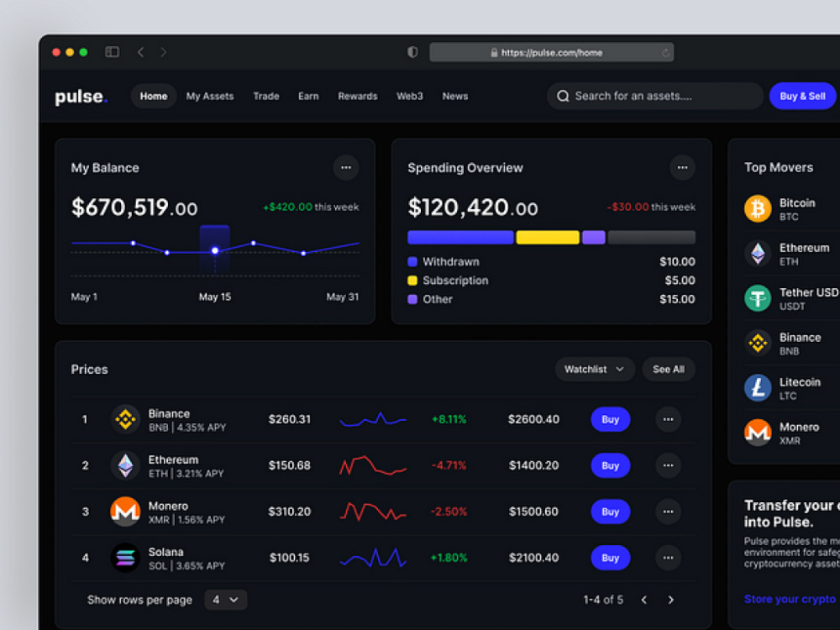Reload the page with the refresh icon

tap(665, 52)
